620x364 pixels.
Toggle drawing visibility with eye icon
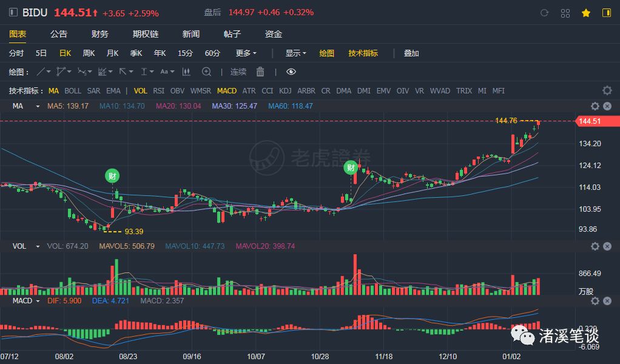pyautogui.click(x=291, y=72)
